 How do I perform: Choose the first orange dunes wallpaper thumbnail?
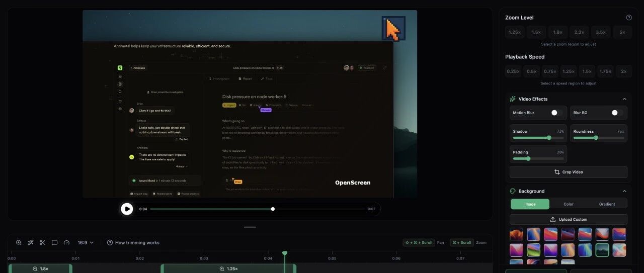click(x=517, y=234)
